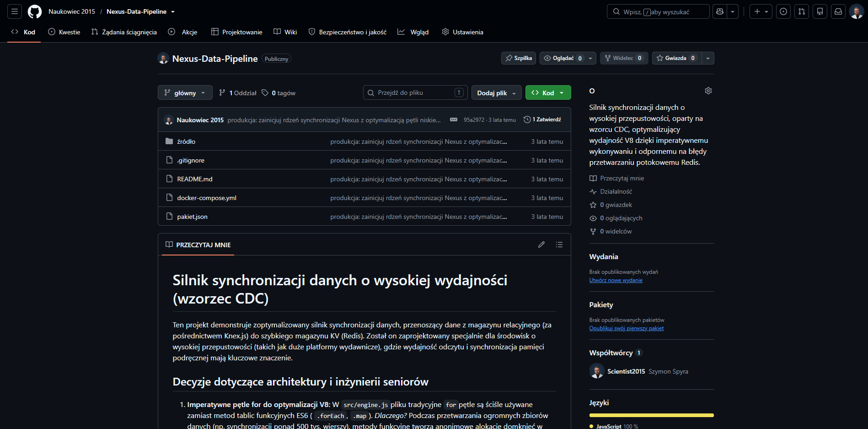The image size is (868, 429).
Task: Click the Scientist2015 contributor avatar
Action: tap(597, 371)
